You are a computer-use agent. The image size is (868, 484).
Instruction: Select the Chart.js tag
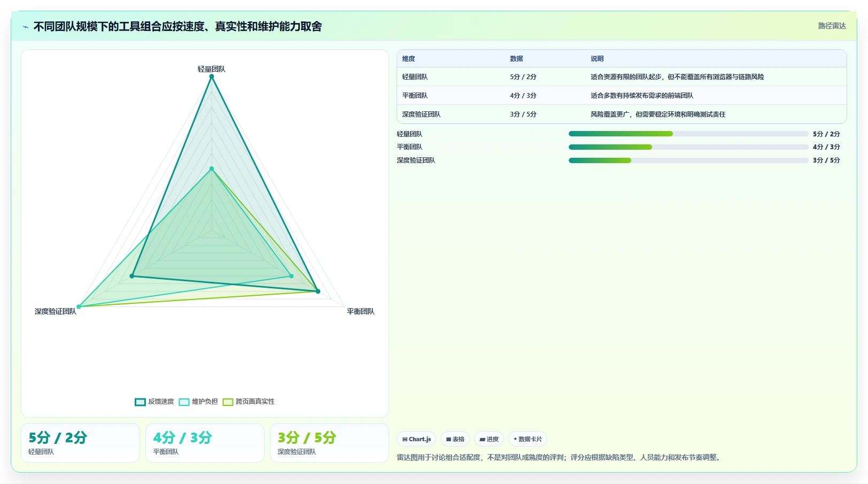click(416, 439)
